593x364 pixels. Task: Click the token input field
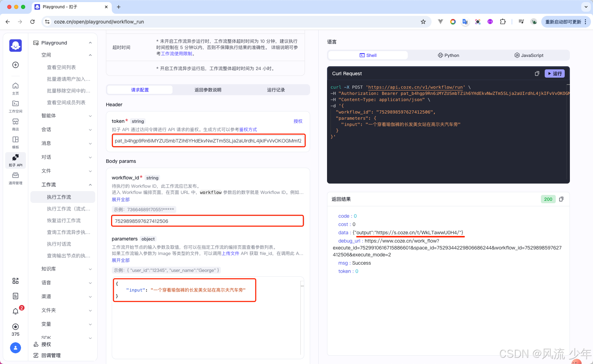click(208, 140)
